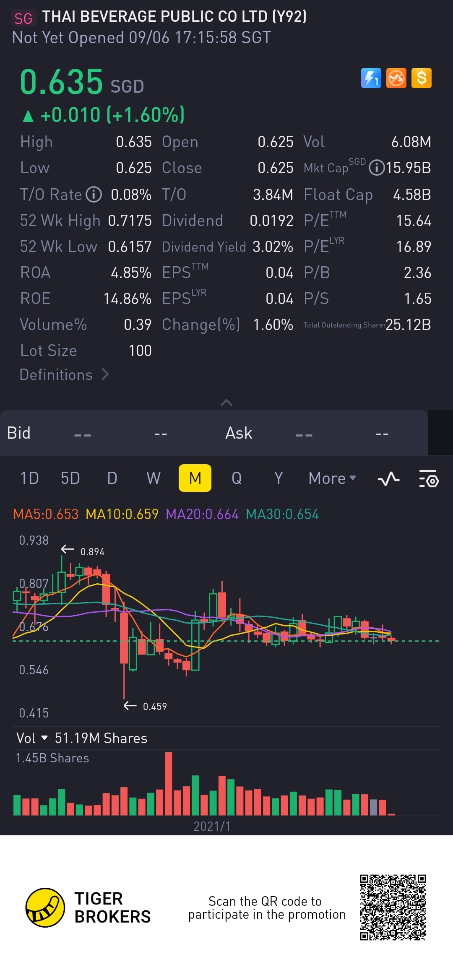Tap the tallest red volume bar

tap(169, 783)
